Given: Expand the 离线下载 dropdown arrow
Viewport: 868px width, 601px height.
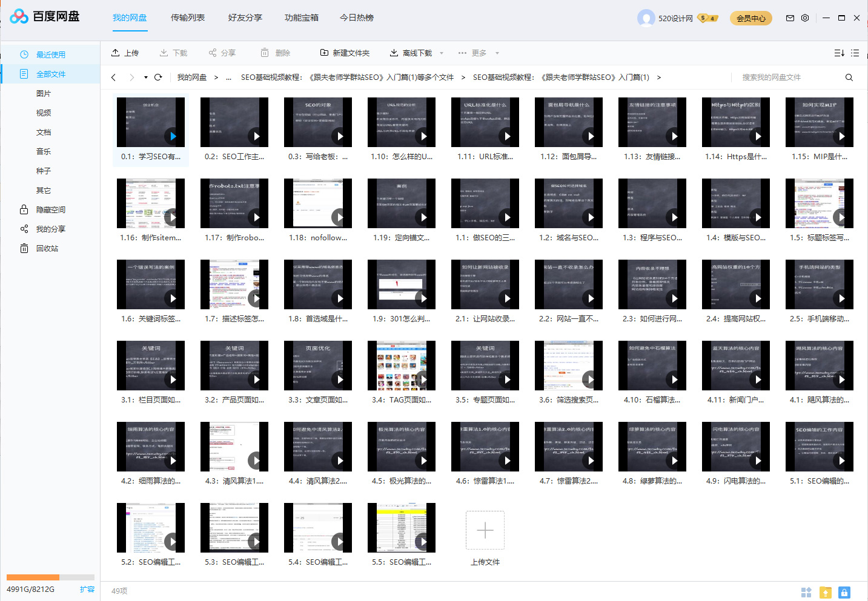Looking at the screenshot, I should 442,53.
